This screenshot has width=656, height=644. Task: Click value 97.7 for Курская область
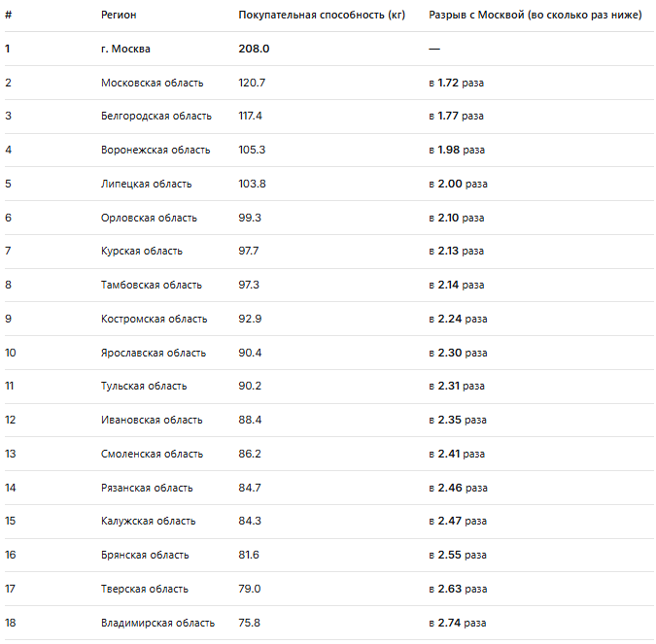pos(251,251)
